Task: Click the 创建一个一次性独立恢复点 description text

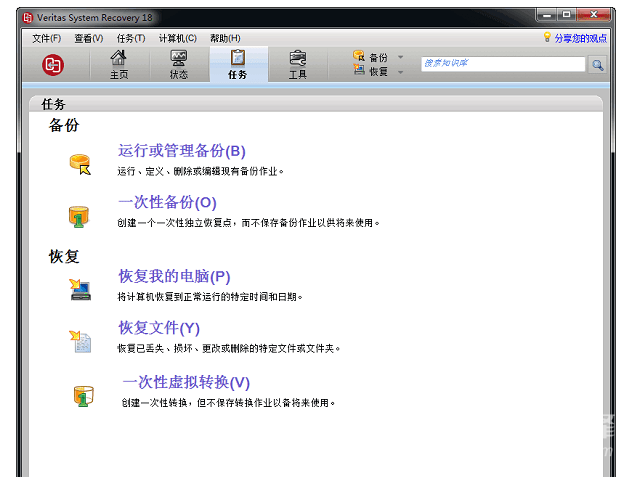Action: coord(248,223)
